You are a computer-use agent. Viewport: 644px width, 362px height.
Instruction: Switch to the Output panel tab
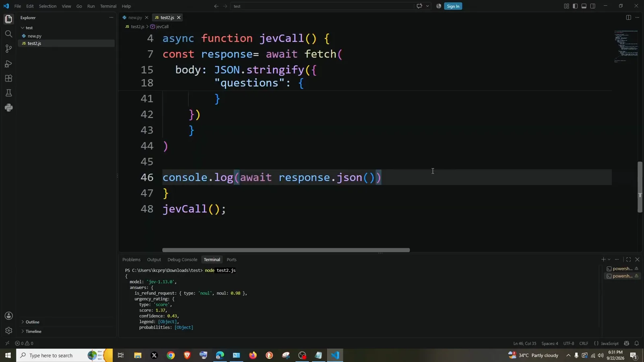tap(154, 260)
